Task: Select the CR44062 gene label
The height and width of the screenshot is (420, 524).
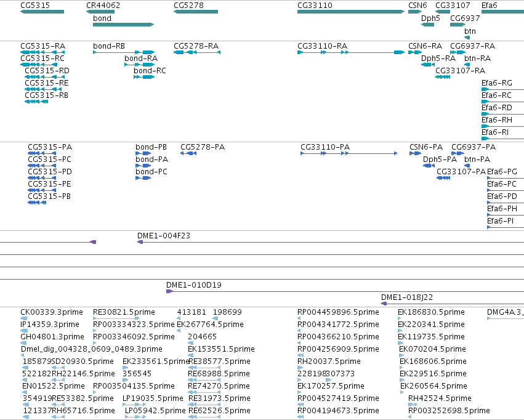Action: click(x=103, y=6)
